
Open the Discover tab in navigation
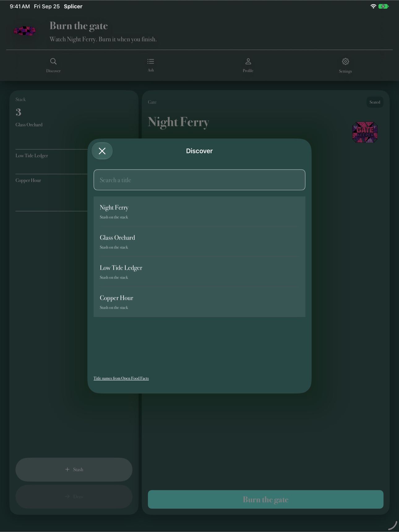tap(54, 65)
